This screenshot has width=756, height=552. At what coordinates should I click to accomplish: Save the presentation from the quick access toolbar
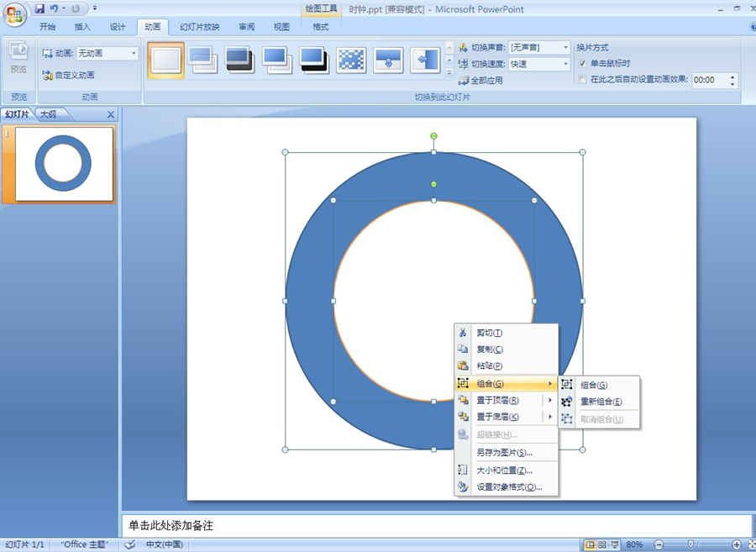click(x=40, y=8)
